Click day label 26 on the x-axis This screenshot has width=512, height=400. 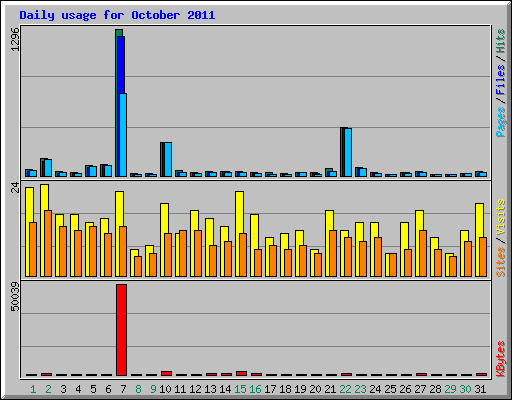(405, 389)
